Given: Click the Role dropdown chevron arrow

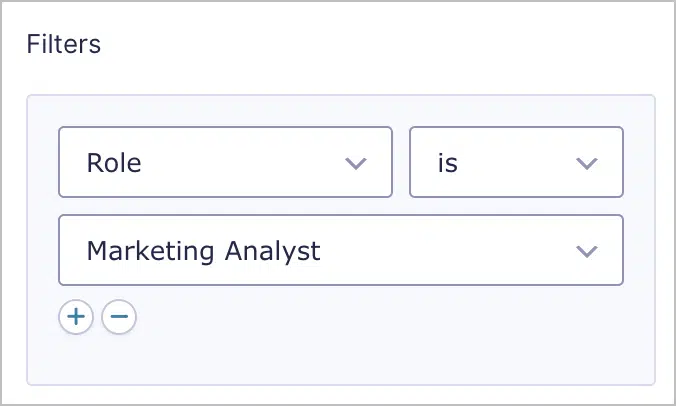Looking at the screenshot, I should pyautogui.click(x=355, y=162).
